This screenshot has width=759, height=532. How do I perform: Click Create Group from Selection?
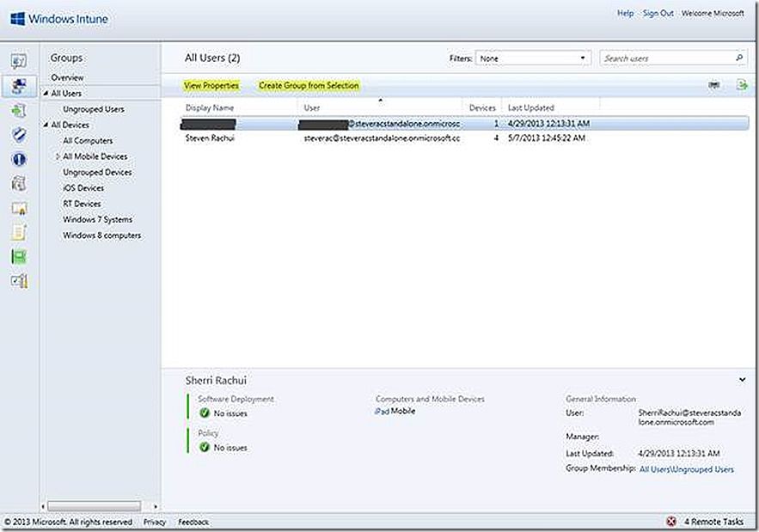click(309, 85)
